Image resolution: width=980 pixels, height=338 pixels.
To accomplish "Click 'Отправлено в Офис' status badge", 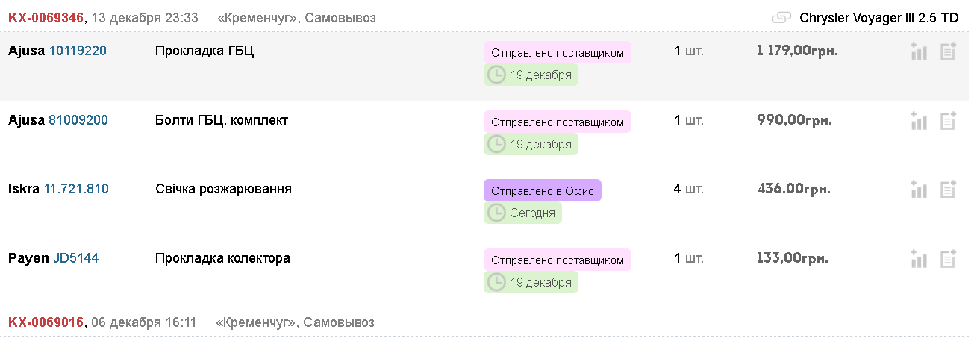I will click(x=543, y=190).
